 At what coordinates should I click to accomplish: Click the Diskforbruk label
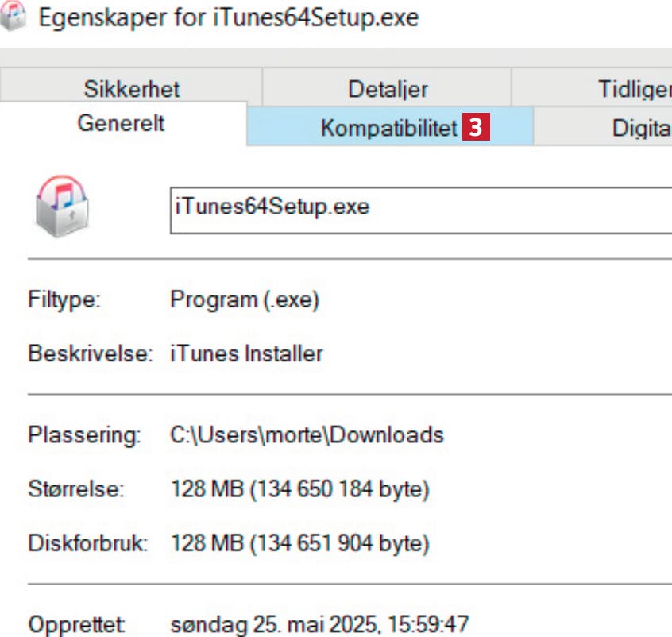(88, 544)
